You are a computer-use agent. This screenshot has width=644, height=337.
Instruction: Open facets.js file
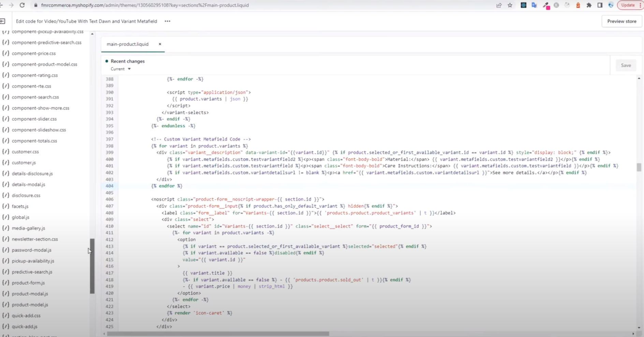coord(20,206)
